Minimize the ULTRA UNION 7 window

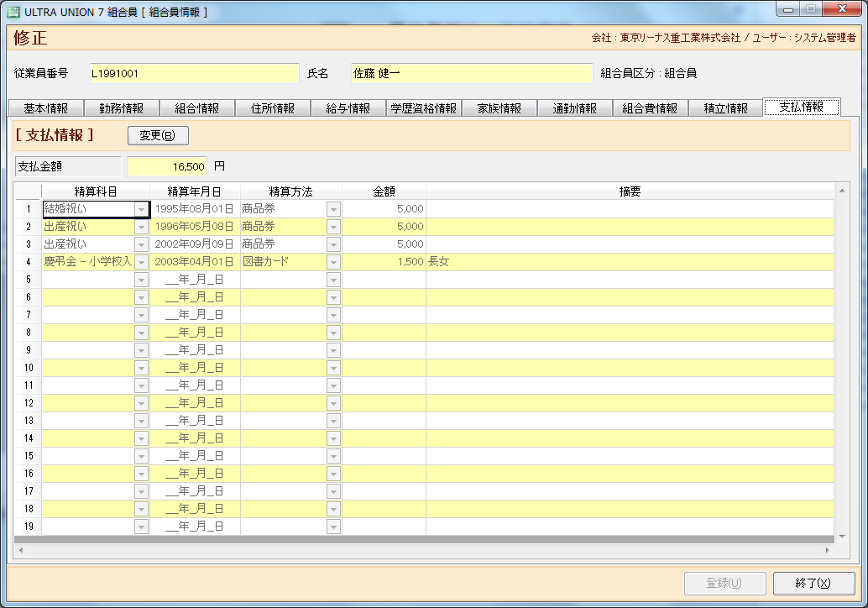click(787, 9)
